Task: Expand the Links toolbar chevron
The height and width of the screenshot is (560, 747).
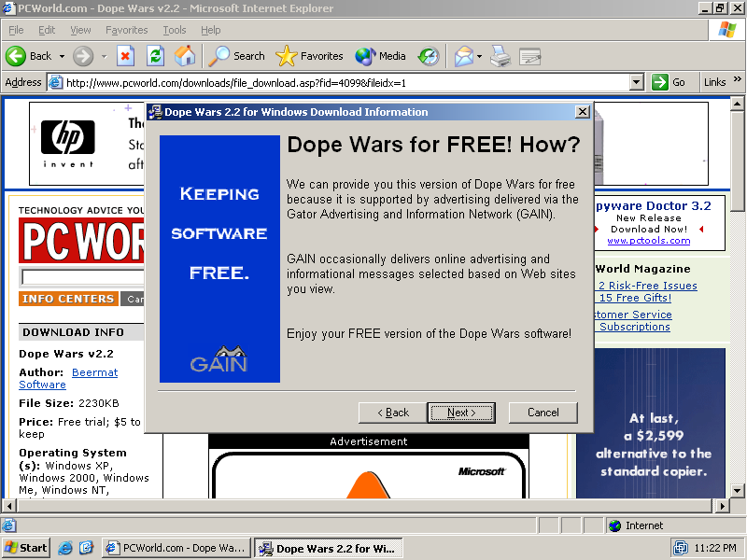Action: point(738,79)
